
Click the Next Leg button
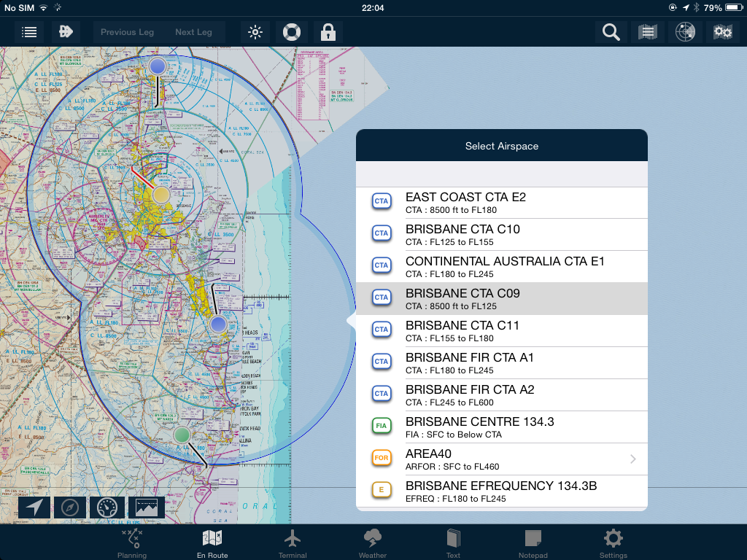pos(193,32)
